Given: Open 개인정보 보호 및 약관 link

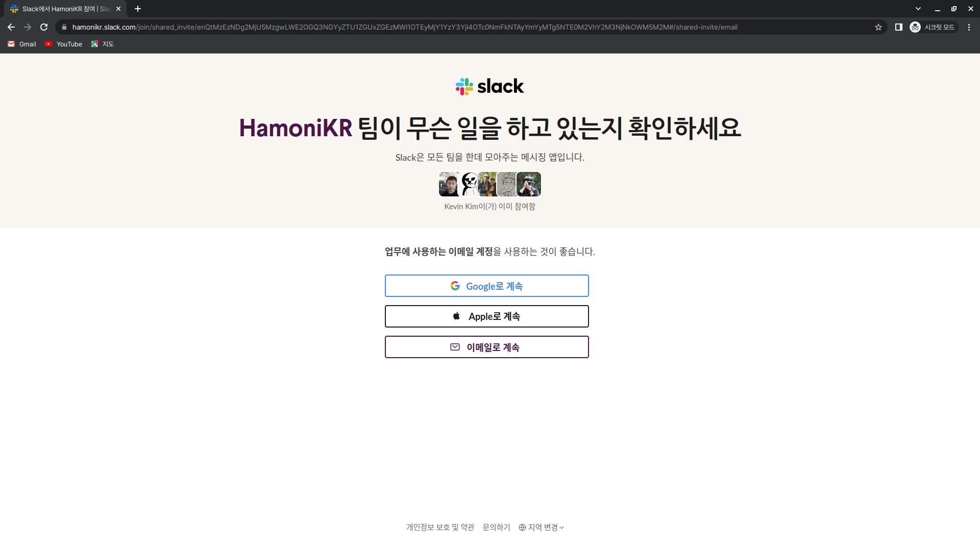Looking at the screenshot, I should pyautogui.click(x=440, y=528).
